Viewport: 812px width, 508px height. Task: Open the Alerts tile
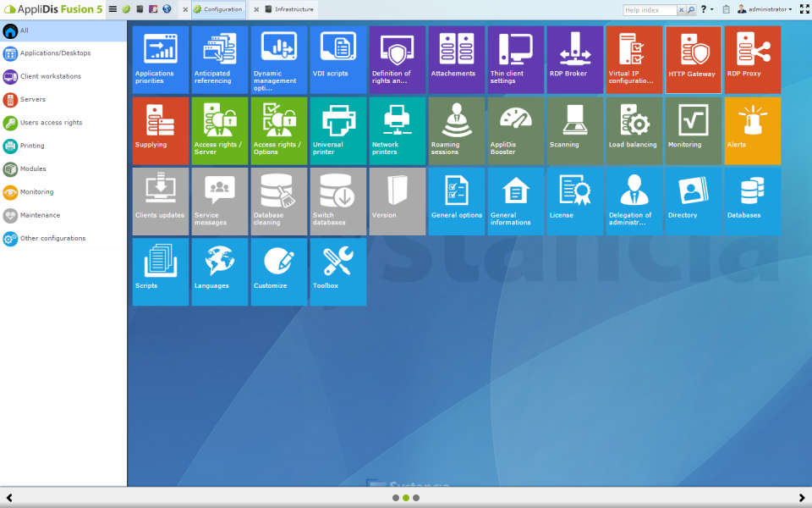pyautogui.click(x=753, y=130)
